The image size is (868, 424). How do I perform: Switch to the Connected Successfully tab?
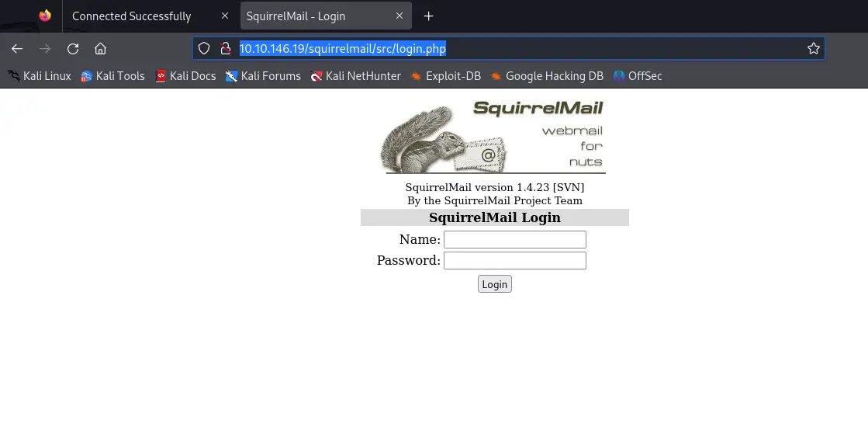[x=131, y=16]
